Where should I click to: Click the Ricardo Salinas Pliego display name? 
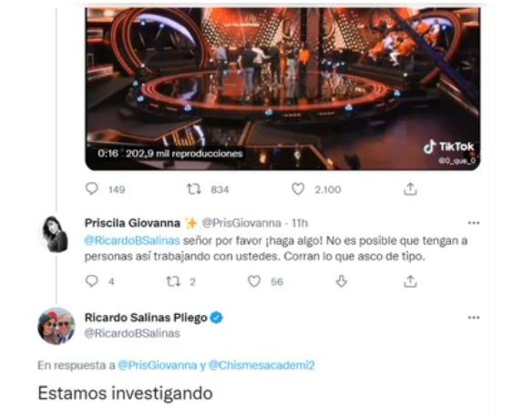146,318
